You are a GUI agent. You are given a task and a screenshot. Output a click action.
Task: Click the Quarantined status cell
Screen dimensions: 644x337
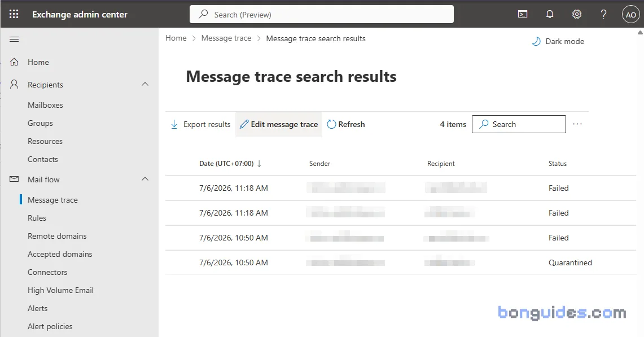pyautogui.click(x=570, y=262)
